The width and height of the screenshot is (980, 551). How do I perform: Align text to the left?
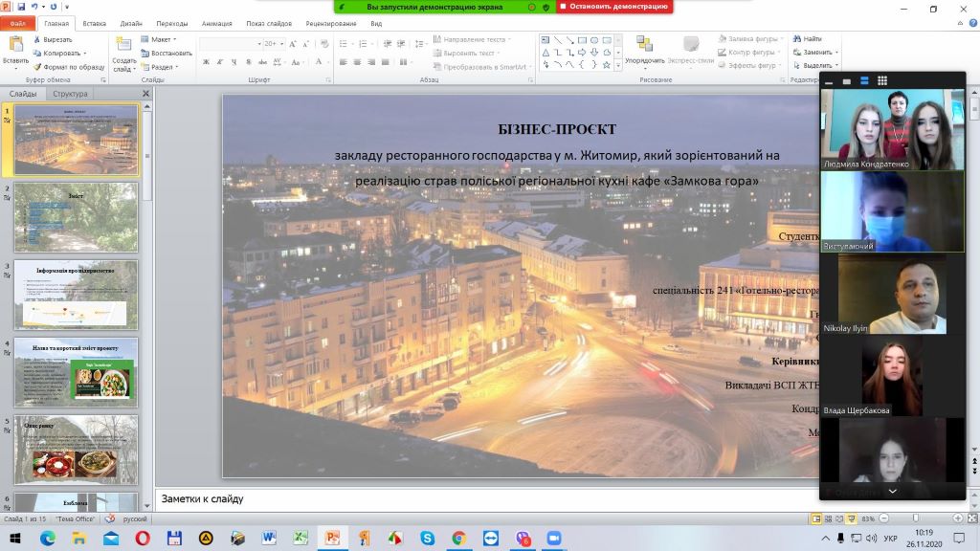(344, 62)
